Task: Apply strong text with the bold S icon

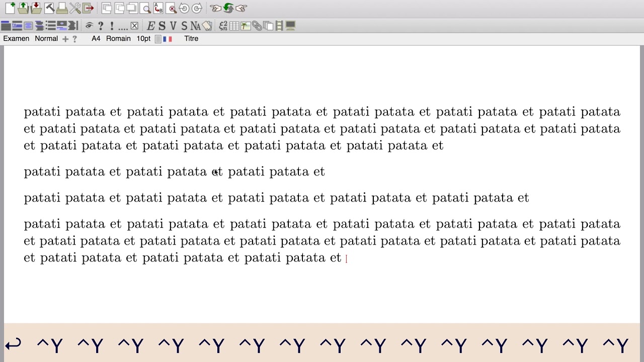Action: tap(162, 26)
